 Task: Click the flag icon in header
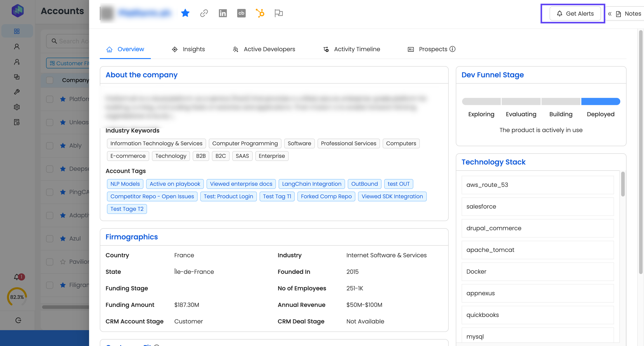[x=278, y=13]
